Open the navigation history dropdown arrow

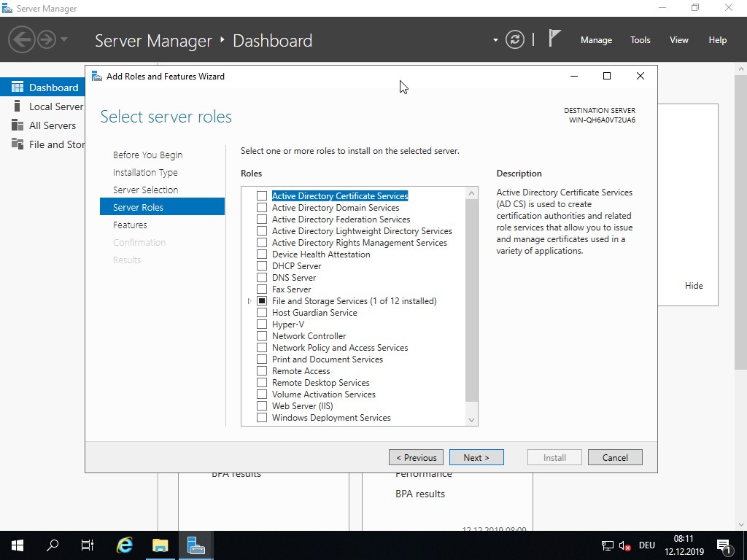tap(64, 39)
